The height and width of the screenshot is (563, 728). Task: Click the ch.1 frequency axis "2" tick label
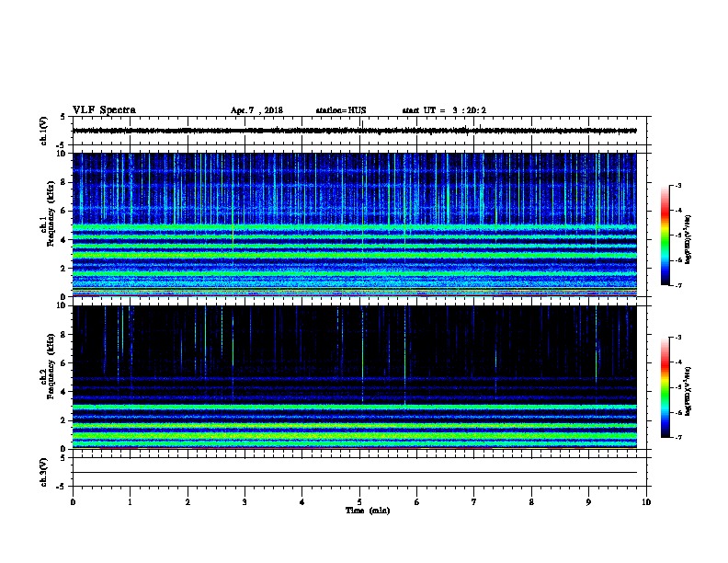click(x=63, y=268)
